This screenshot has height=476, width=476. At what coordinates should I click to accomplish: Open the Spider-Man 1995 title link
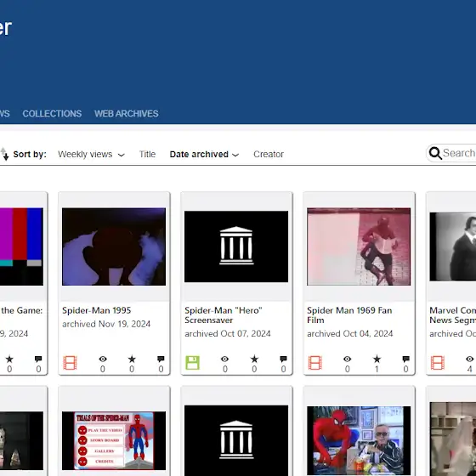click(97, 310)
